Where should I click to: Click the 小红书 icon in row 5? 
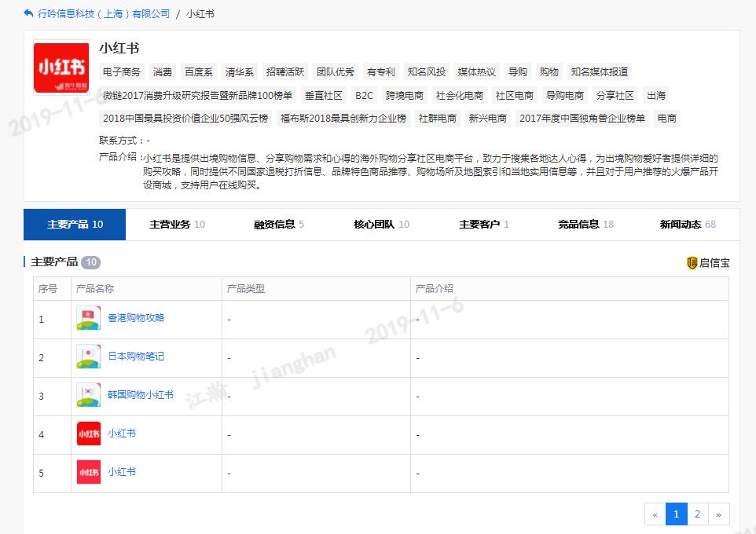click(x=89, y=472)
